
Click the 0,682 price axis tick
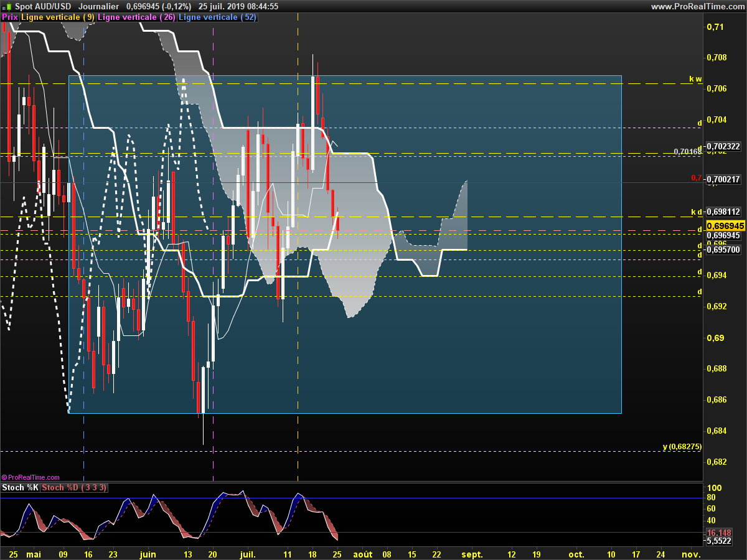(x=717, y=462)
